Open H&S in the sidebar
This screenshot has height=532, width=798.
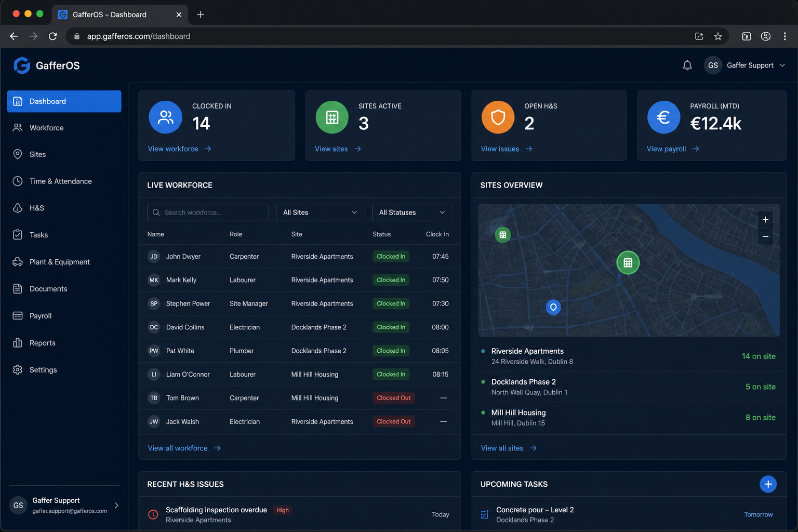pos(64,208)
